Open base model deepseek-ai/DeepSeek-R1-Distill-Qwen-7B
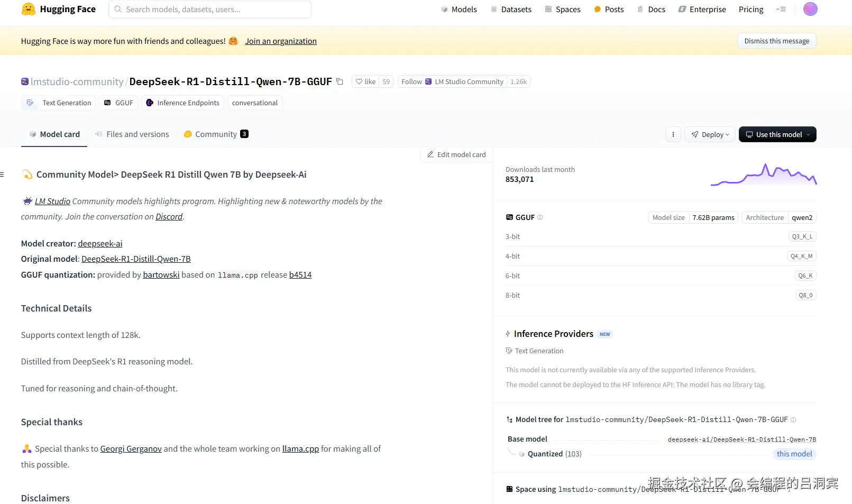Image resolution: width=852 pixels, height=504 pixels. point(742,439)
